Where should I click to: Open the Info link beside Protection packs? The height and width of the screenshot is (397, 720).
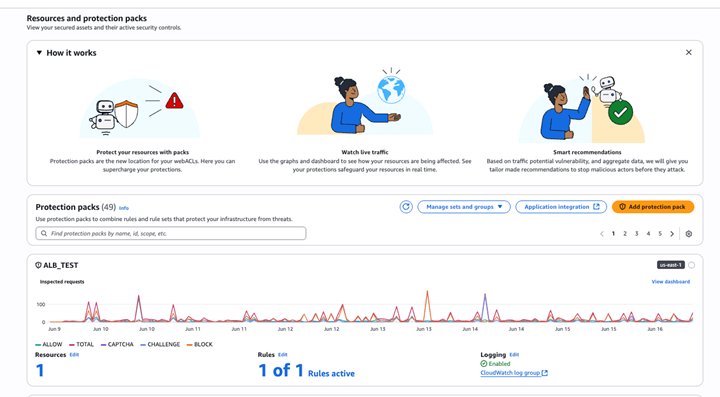124,208
